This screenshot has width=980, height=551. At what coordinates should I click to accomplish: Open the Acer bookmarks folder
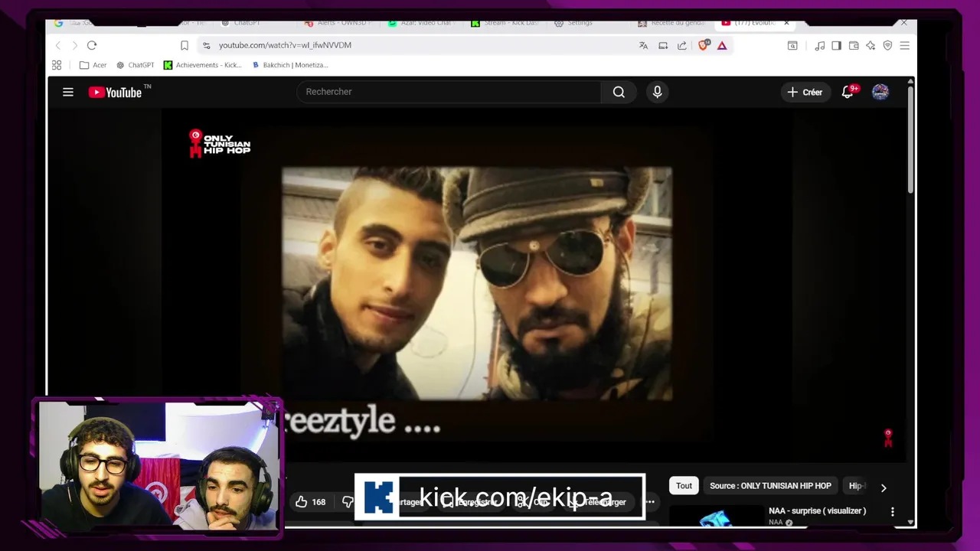click(93, 65)
